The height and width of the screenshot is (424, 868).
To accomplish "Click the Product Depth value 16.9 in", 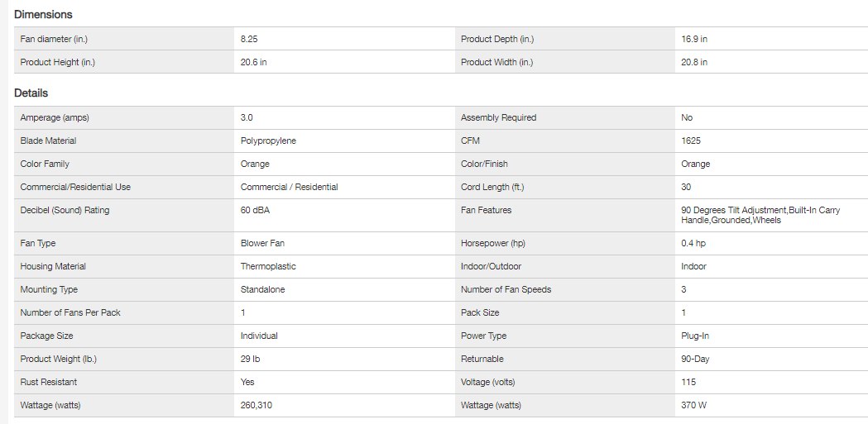I will pyautogui.click(x=694, y=39).
